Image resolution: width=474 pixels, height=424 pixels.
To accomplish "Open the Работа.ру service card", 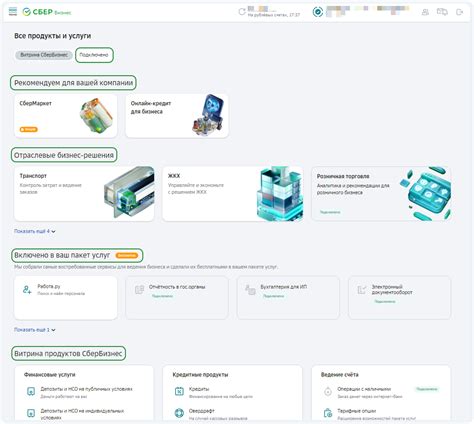I will 66,298.
